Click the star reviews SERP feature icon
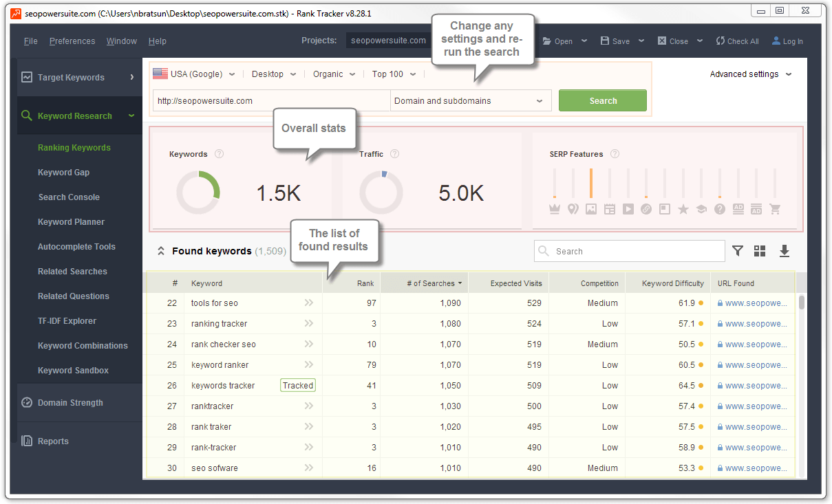Screen dimensions: 832x504 [683, 209]
